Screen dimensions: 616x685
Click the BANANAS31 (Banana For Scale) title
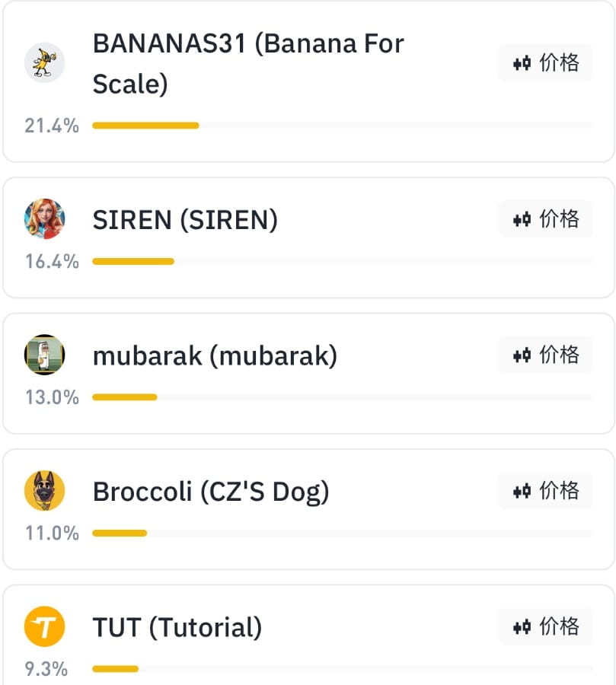point(247,63)
